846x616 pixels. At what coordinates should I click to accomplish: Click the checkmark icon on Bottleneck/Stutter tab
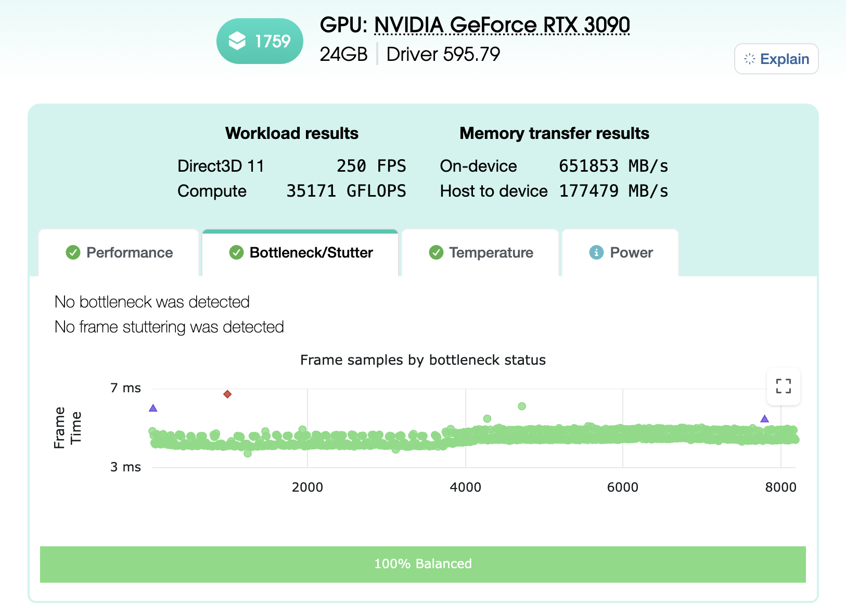click(x=236, y=253)
